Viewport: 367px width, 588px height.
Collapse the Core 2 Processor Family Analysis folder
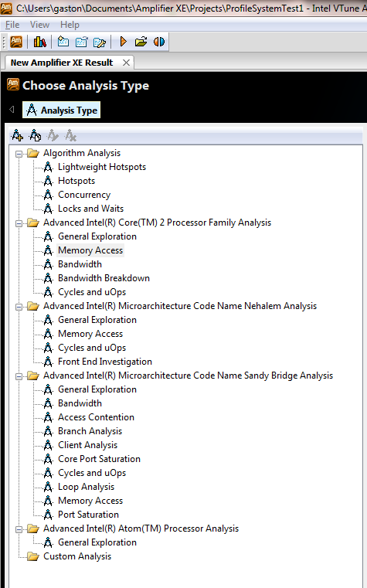pyautogui.click(x=19, y=223)
